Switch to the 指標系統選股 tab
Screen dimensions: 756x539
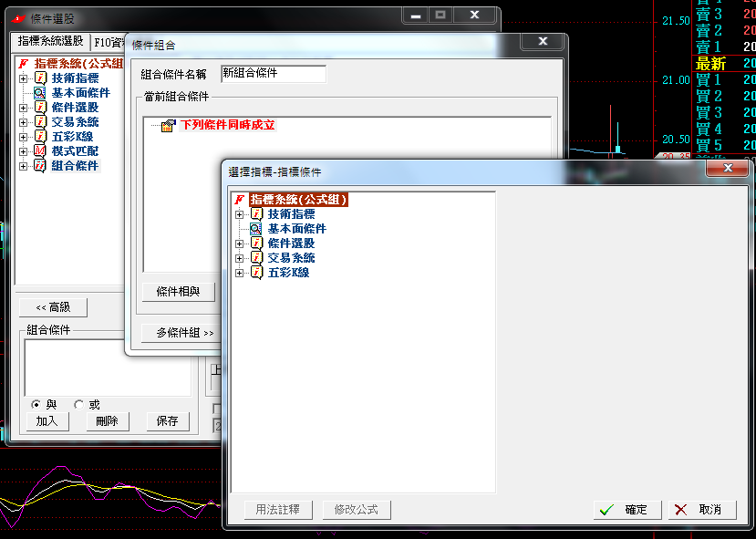coord(51,41)
